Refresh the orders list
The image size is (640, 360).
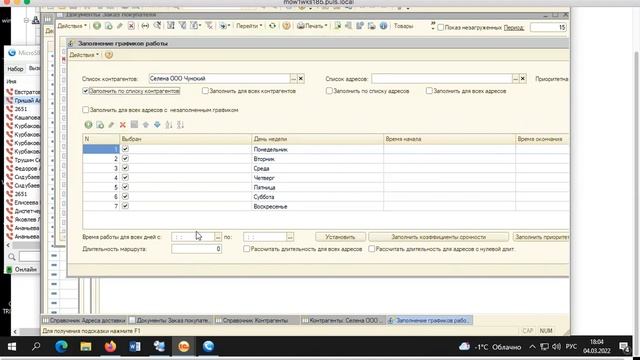[x=272, y=26]
